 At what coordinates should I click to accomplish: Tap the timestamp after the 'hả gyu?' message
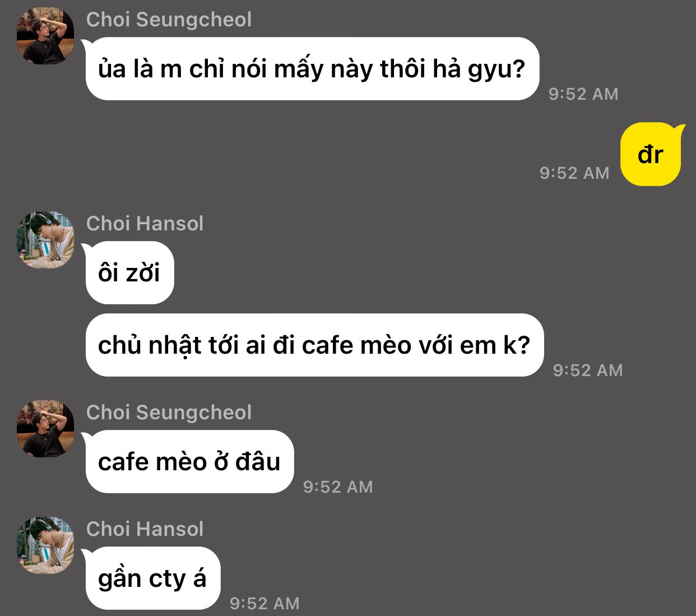583,94
